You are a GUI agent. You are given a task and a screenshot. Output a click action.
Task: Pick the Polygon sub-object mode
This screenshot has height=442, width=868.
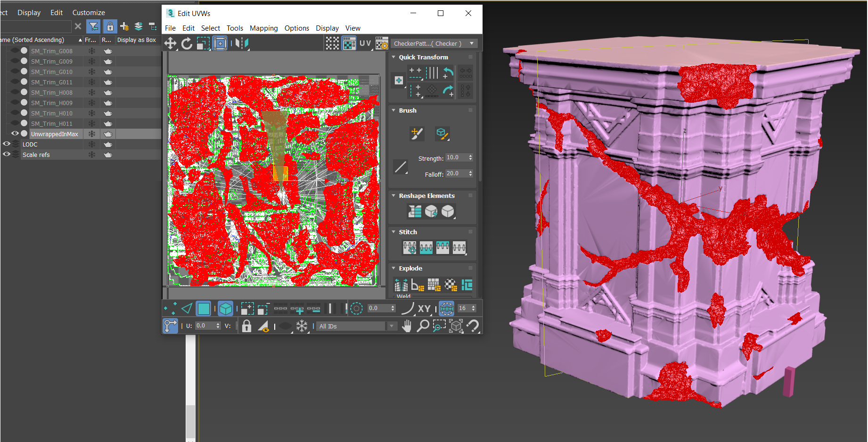[x=204, y=309]
